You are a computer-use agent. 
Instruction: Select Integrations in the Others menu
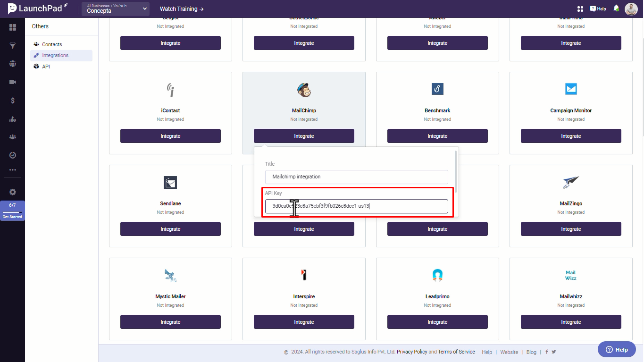61,55
